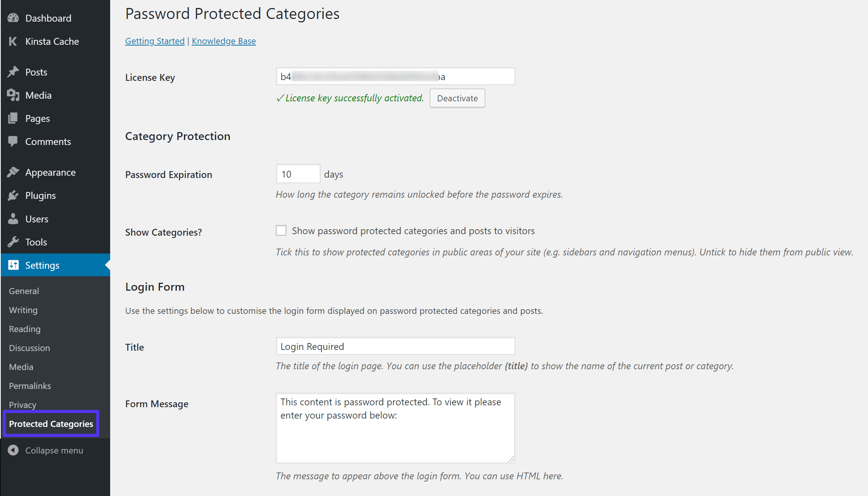This screenshot has height=496, width=868.
Task: Toggle Show password protected categories checkbox
Action: pos(281,230)
